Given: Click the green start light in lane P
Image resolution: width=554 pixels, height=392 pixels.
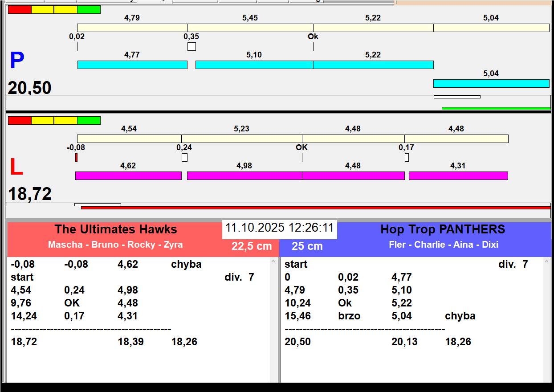Looking at the screenshot, I should coord(89,9).
